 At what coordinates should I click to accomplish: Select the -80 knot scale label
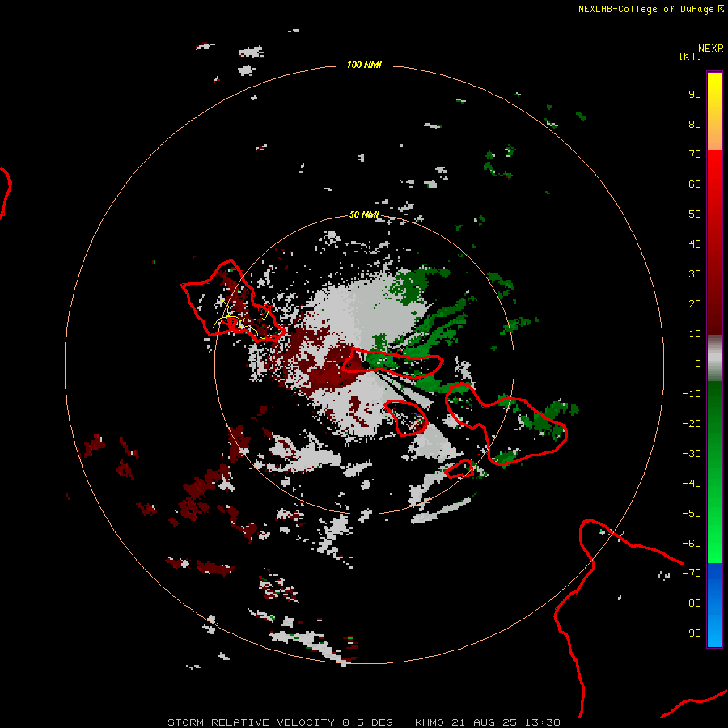(x=692, y=603)
